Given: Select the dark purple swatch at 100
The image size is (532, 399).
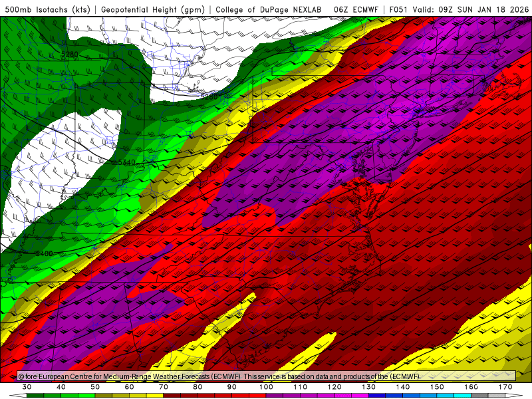Looking at the screenshot, I should (275, 396).
